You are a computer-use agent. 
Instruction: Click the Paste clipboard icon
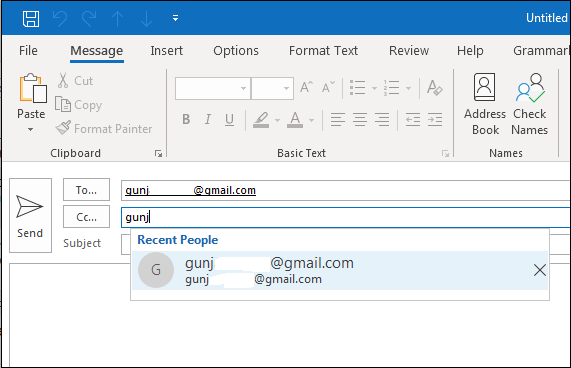pyautogui.click(x=33, y=88)
